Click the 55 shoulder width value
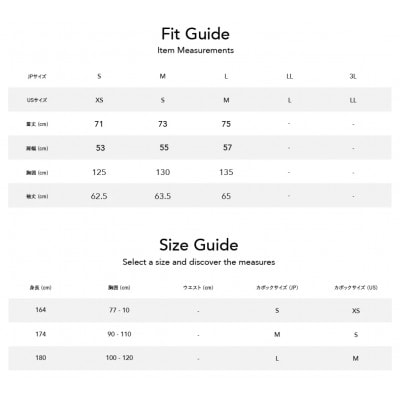 [x=164, y=148]
